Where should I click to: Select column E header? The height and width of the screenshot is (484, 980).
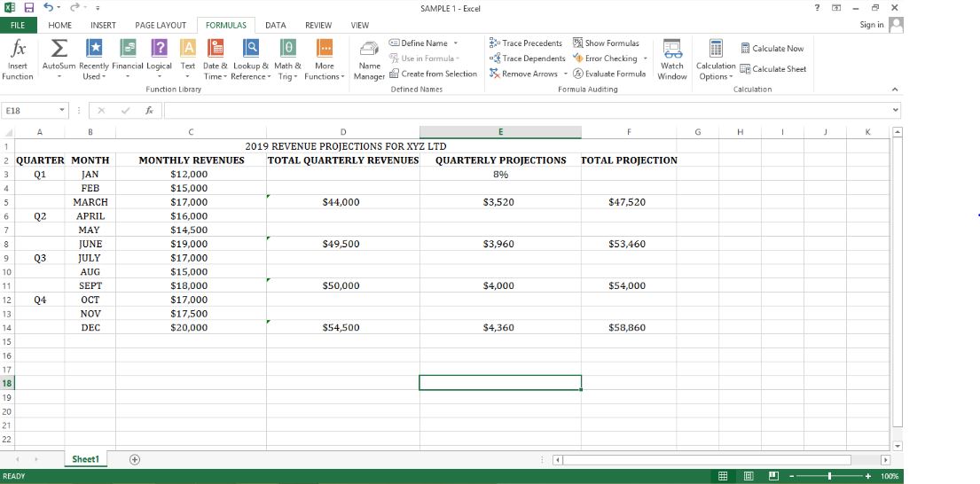[x=500, y=132]
